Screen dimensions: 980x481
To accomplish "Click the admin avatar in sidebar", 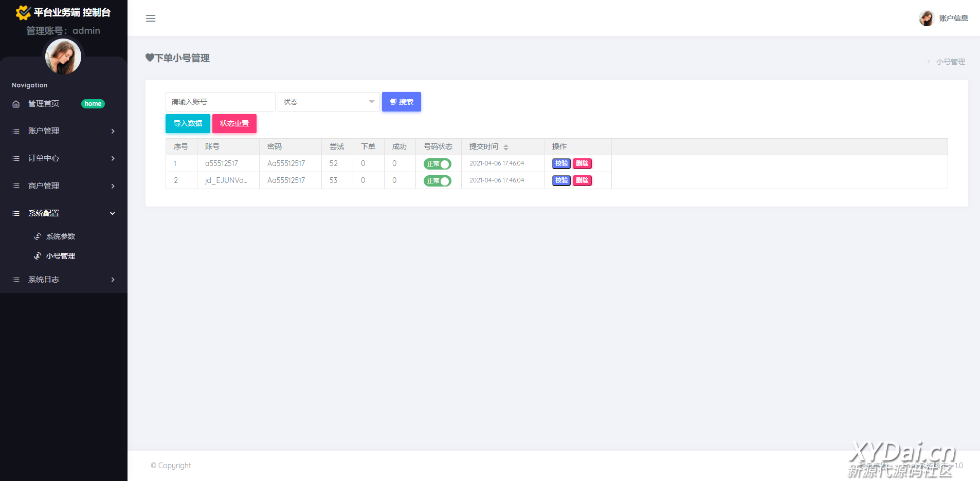I will 63,57.
